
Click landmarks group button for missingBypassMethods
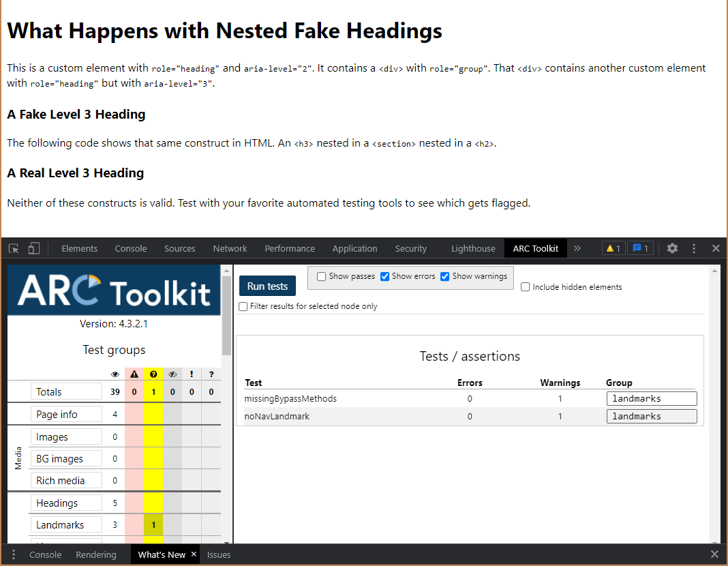pyautogui.click(x=652, y=398)
